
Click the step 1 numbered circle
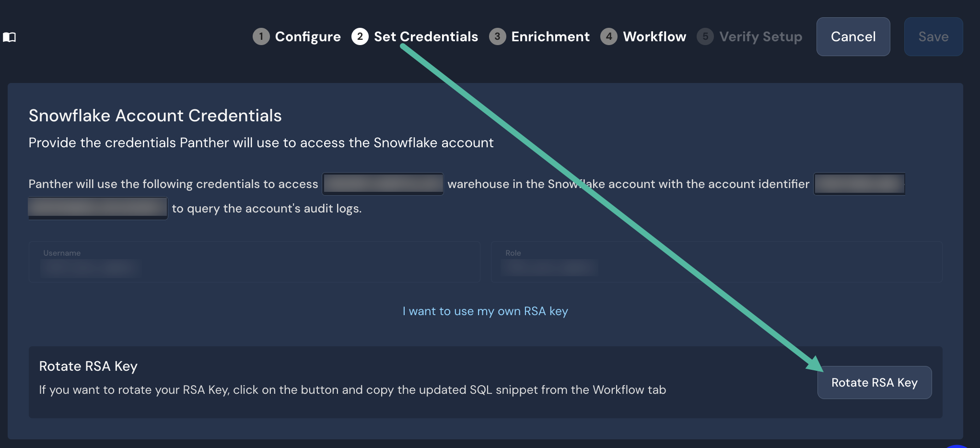(x=261, y=36)
